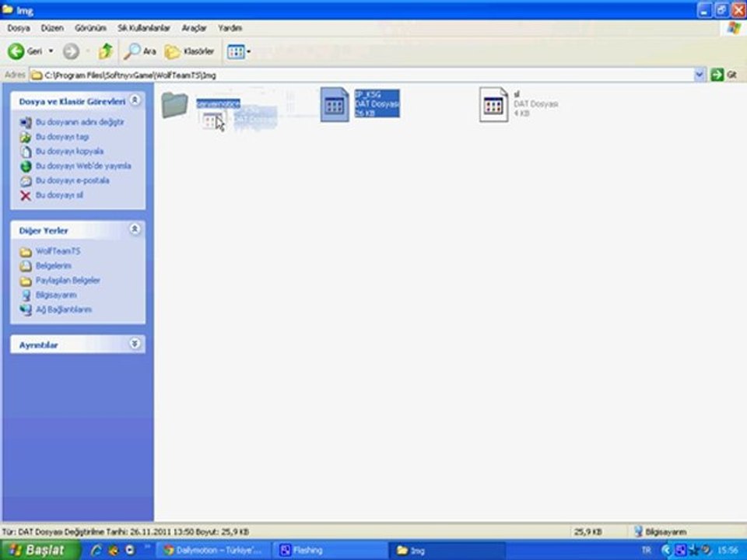Click the green Git go button
The height and width of the screenshot is (560, 747).
[x=724, y=75]
